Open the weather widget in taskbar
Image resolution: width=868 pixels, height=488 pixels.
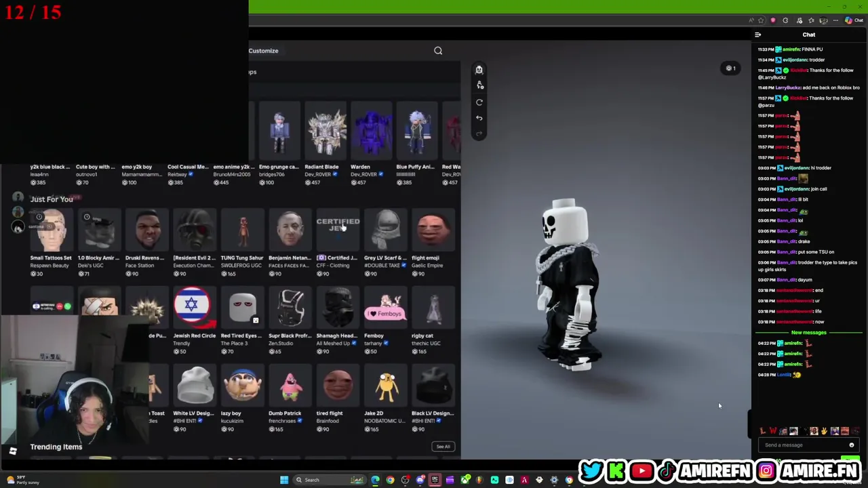click(x=24, y=480)
